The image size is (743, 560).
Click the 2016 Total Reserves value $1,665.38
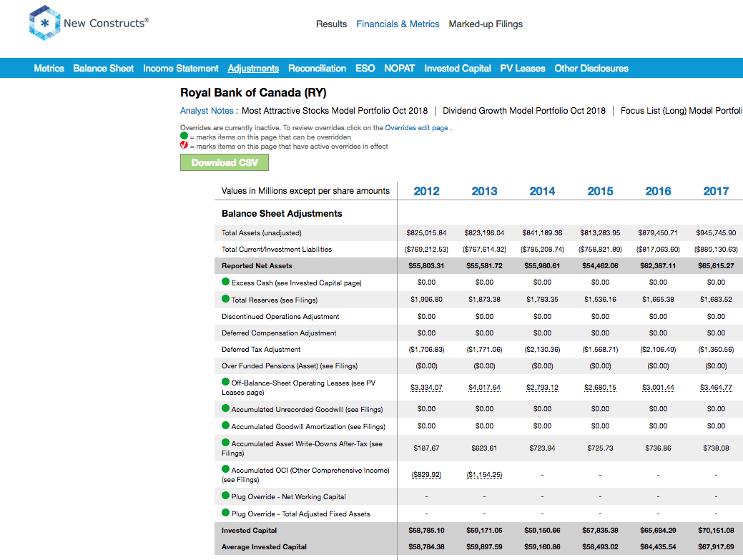click(658, 299)
